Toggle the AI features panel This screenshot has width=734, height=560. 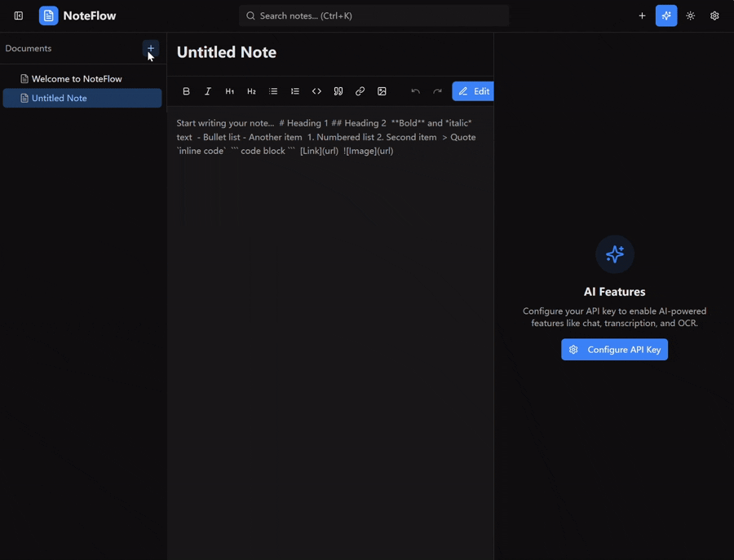click(666, 15)
